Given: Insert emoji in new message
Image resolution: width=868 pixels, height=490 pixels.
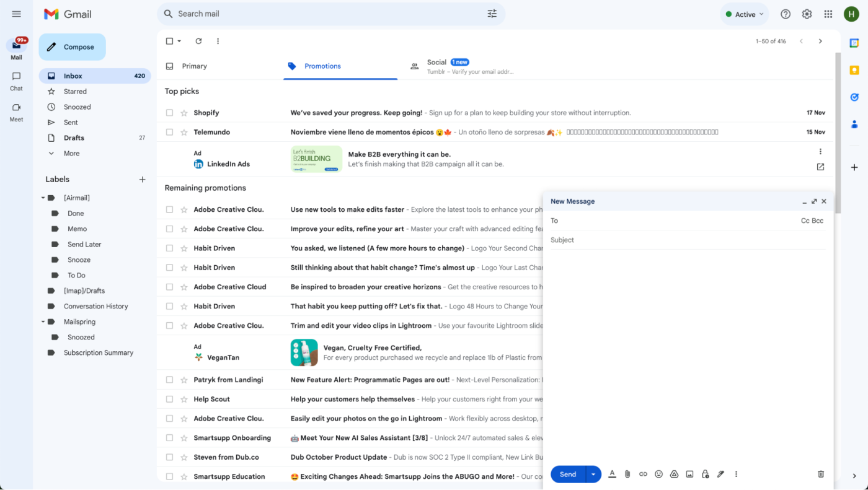Looking at the screenshot, I should point(658,474).
